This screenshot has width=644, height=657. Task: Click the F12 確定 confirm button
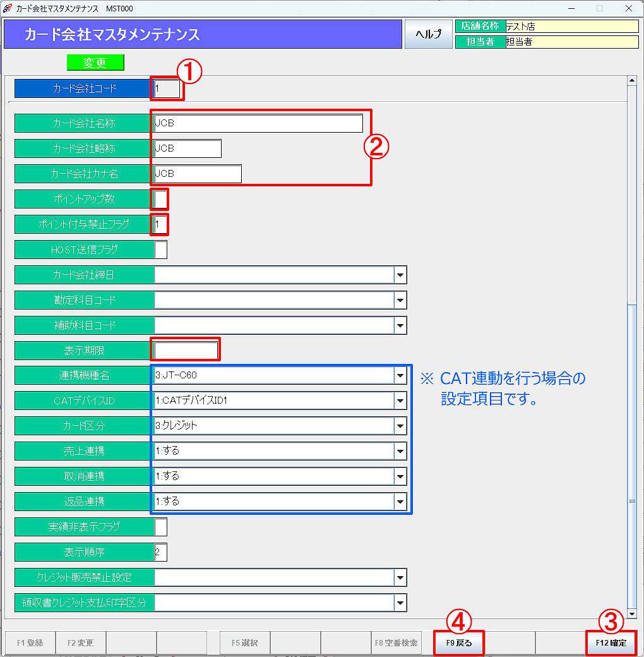pyautogui.click(x=611, y=642)
